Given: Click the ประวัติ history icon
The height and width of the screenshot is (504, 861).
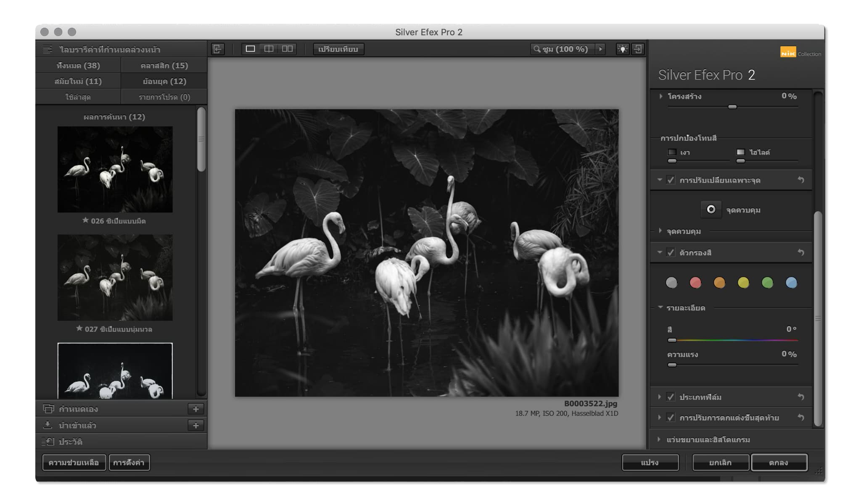Looking at the screenshot, I should click(x=48, y=441).
